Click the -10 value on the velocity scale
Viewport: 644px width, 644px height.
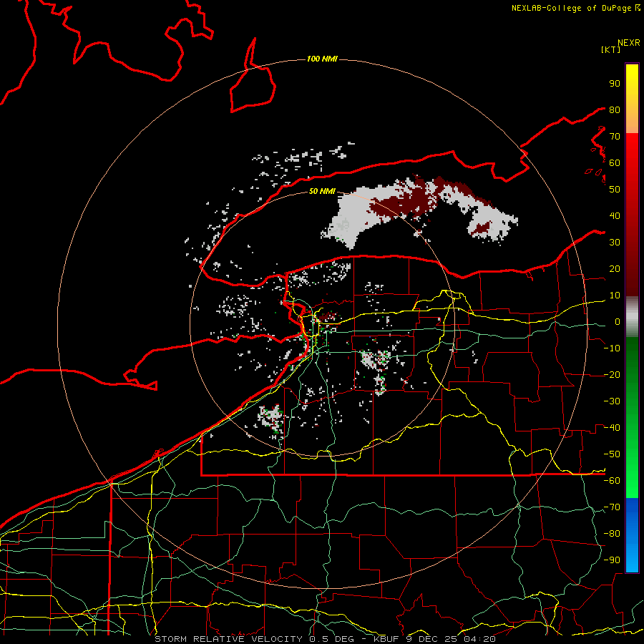(x=612, y=348)
